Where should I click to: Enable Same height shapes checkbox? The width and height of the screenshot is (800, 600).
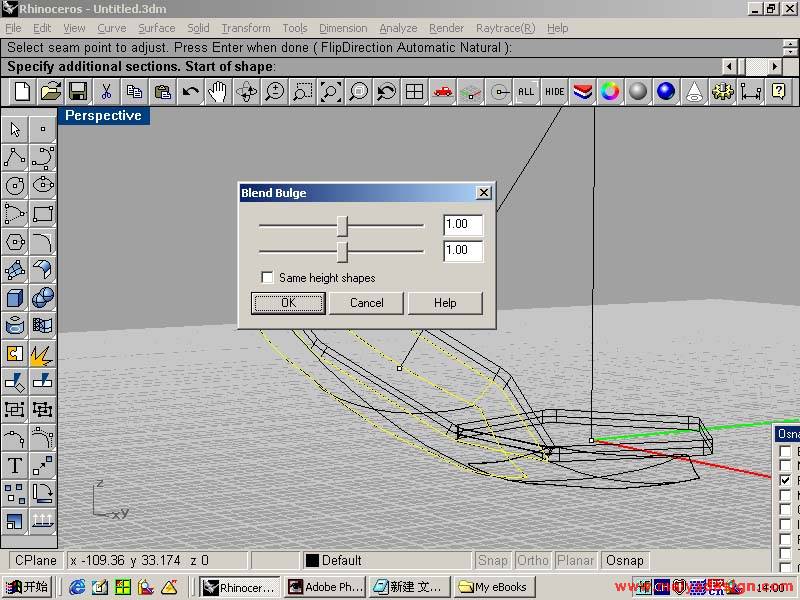(267, 277)
